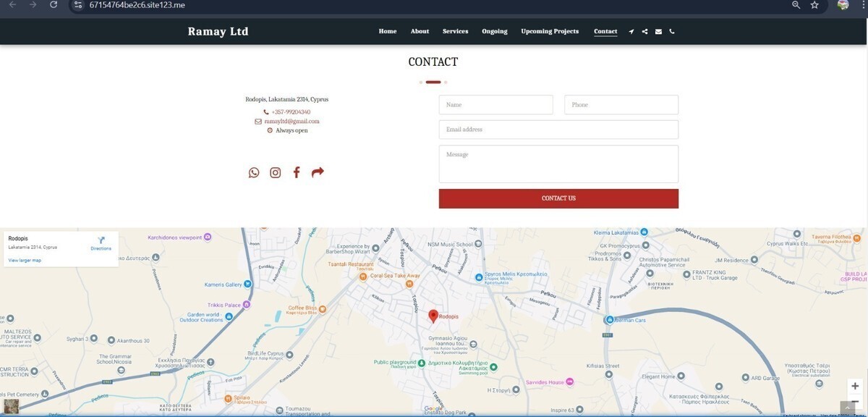868x417 pixels.
Task: Click the location arrow icon in header
Action: [631, 32]
